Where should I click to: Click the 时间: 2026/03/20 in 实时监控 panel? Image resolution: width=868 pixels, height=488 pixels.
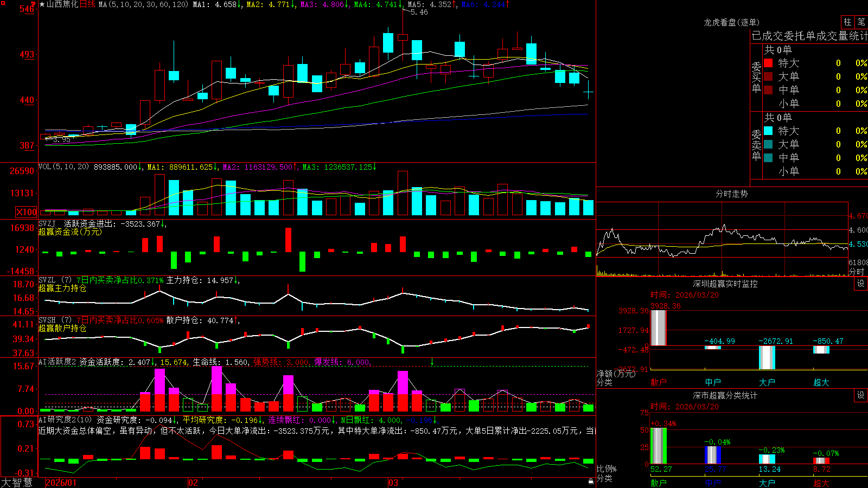(x=685, y=295)
